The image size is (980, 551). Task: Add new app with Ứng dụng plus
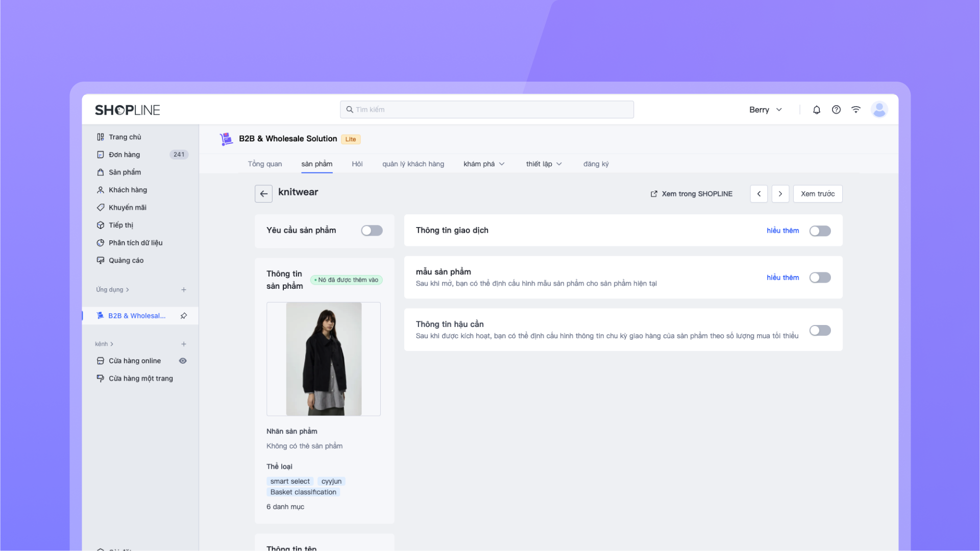pyautogui.click(x=184, y=290)
